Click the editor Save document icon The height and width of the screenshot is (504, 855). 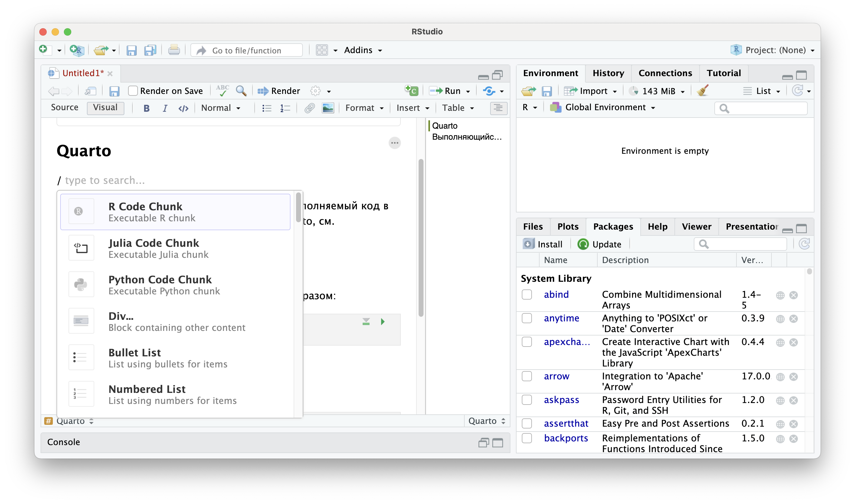[114, 91]
